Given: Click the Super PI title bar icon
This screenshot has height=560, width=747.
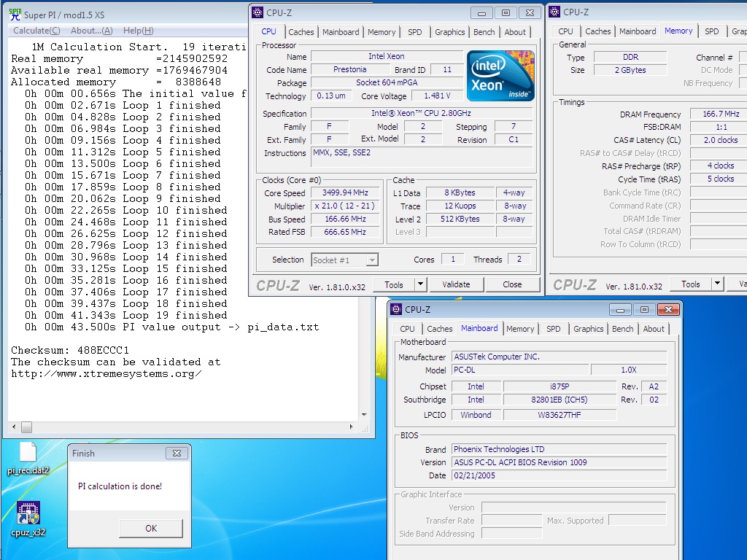Looking at the screenshot, I should (15, 15).
